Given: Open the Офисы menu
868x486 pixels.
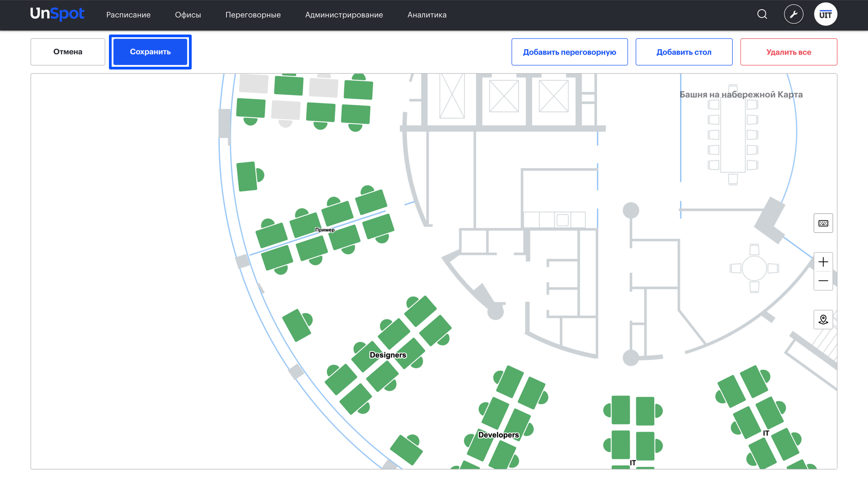Looking at the screenshot, I should pos(188,15).
